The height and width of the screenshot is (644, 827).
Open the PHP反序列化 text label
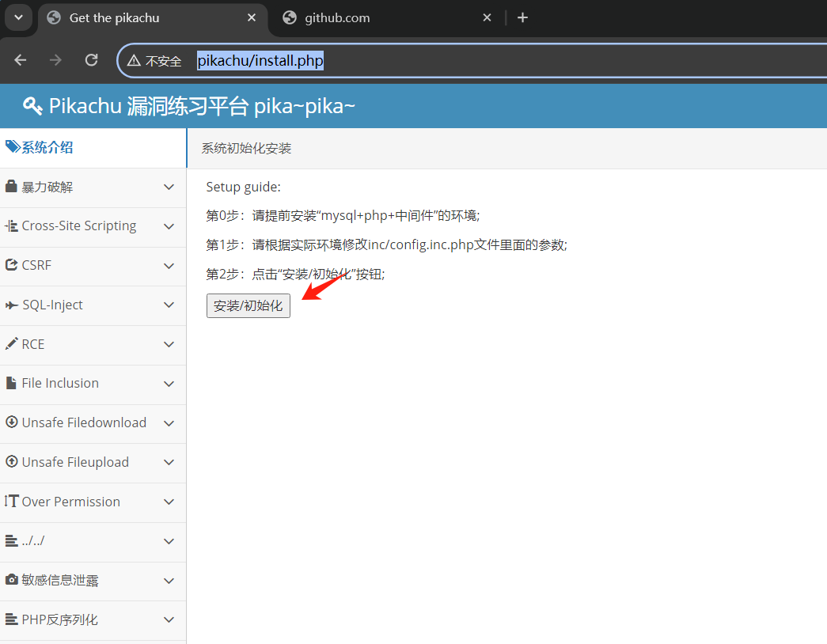coord(59,619)
